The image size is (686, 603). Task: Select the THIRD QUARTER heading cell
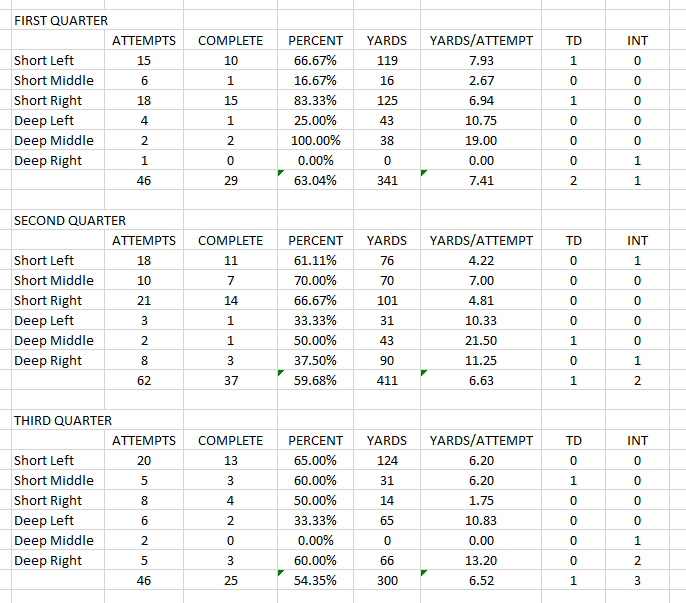coord(62,420)
